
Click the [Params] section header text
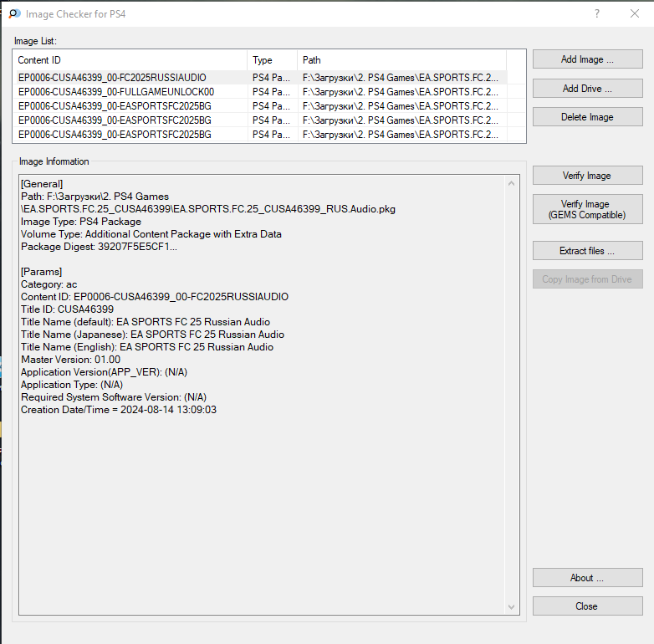[41, 272]
